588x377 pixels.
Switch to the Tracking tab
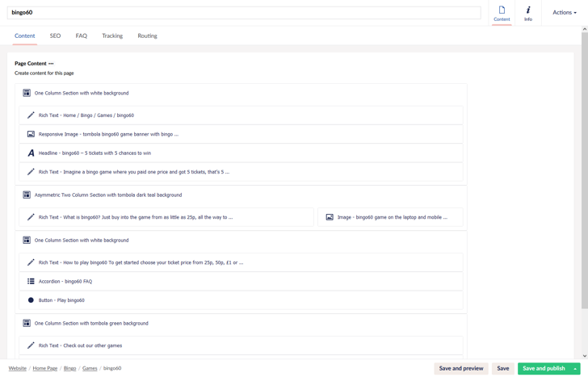pos(112,36)
